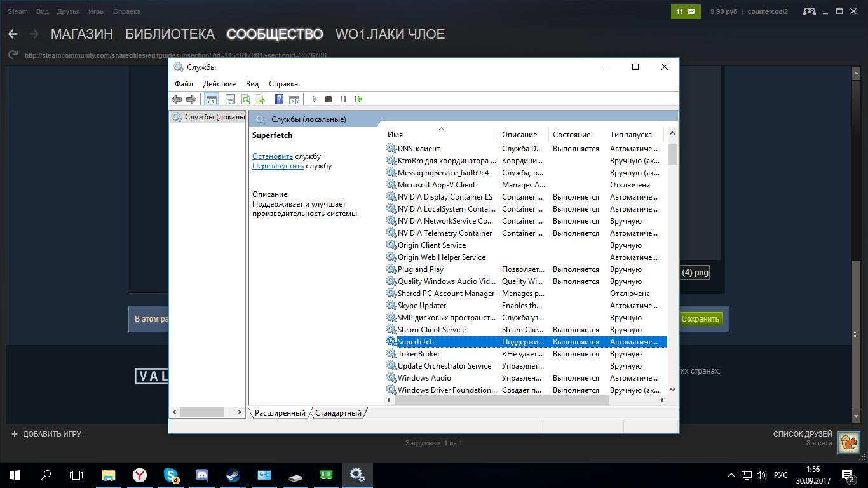Click the services list vertical scrollbar down arrow
The image size is (868, 488).
point(673,390)
